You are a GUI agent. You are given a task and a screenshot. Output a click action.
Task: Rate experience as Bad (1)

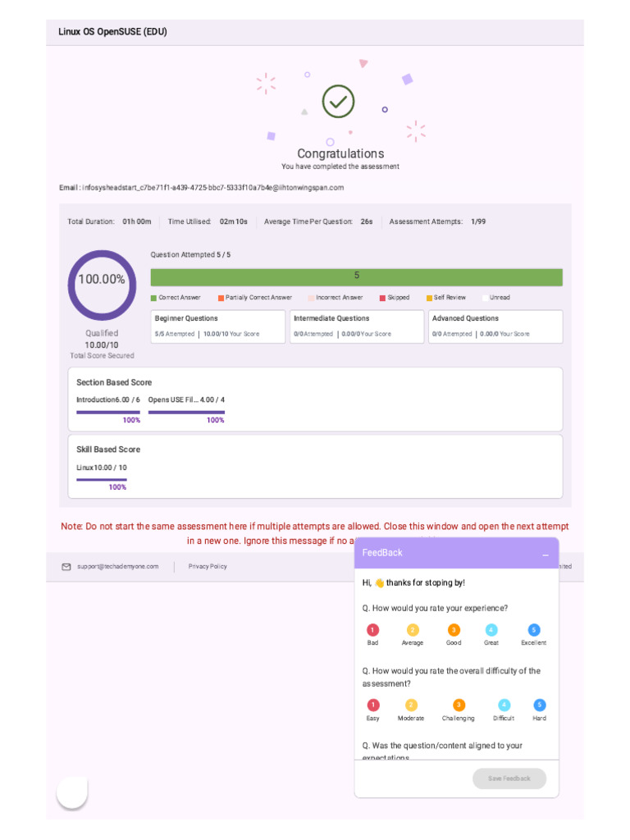click(373, 630)
